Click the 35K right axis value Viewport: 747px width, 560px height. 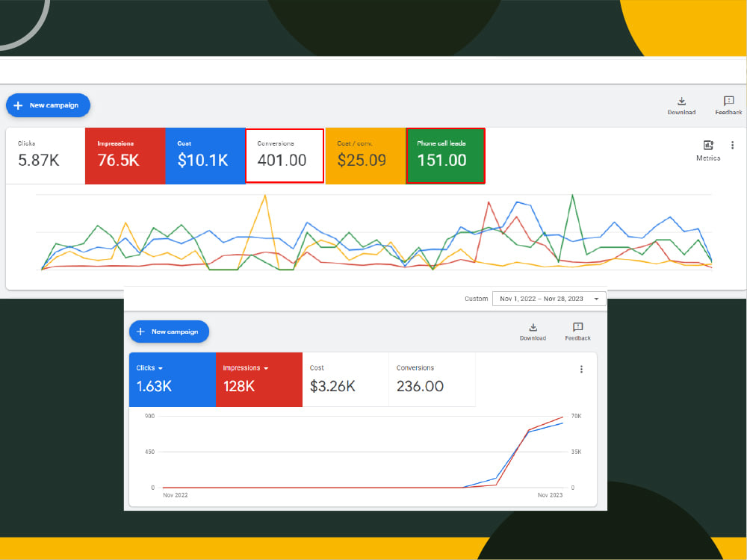[577, 452]
